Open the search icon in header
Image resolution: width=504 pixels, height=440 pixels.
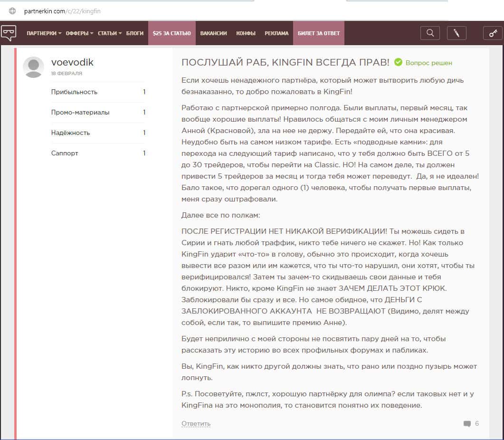(430, 33)
